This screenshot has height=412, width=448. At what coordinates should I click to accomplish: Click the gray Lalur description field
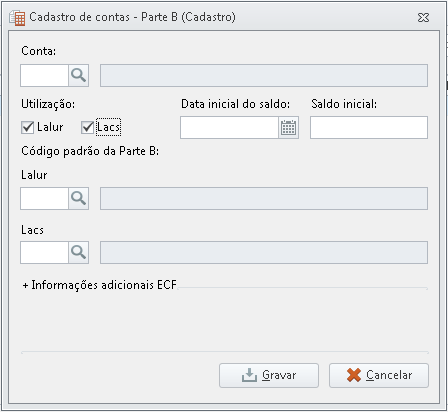pos(264,198)
